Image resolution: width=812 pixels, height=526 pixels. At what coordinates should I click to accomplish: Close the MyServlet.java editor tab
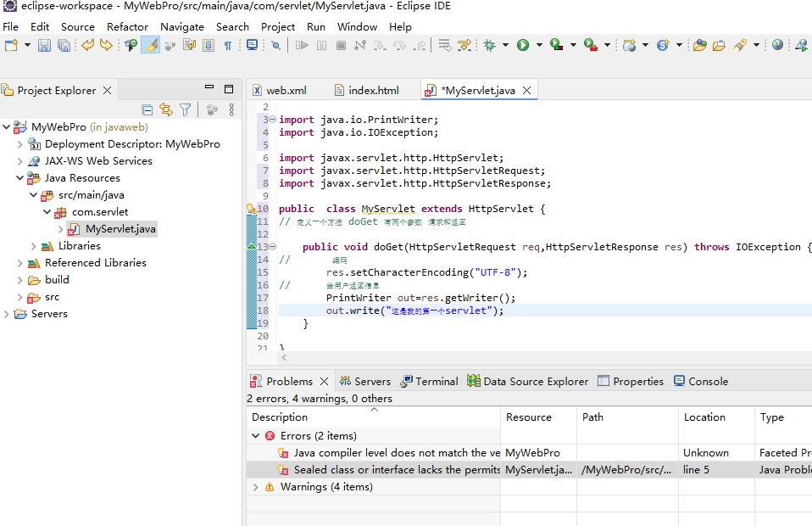526,90
